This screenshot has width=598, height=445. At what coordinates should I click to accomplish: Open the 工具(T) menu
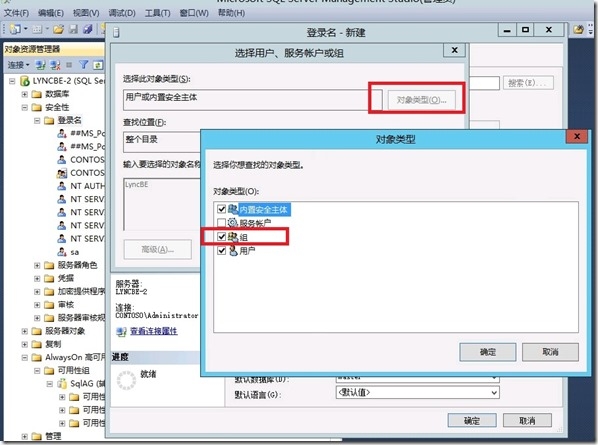[x=157, y=13]
